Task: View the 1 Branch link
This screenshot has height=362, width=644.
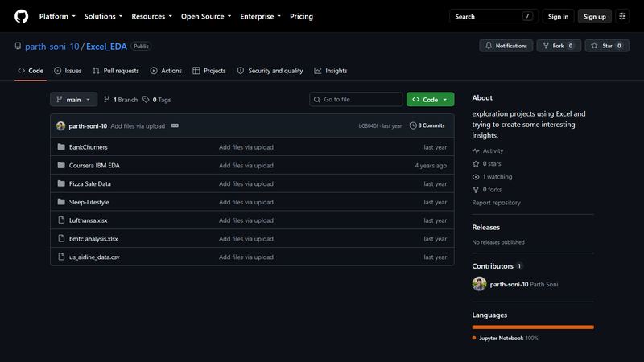Action: point(121,99)
